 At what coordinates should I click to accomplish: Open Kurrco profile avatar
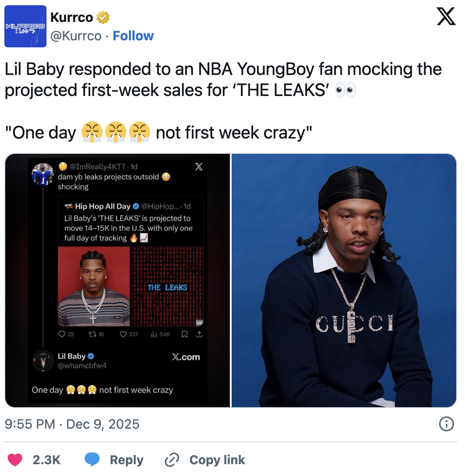coord(25,26)
